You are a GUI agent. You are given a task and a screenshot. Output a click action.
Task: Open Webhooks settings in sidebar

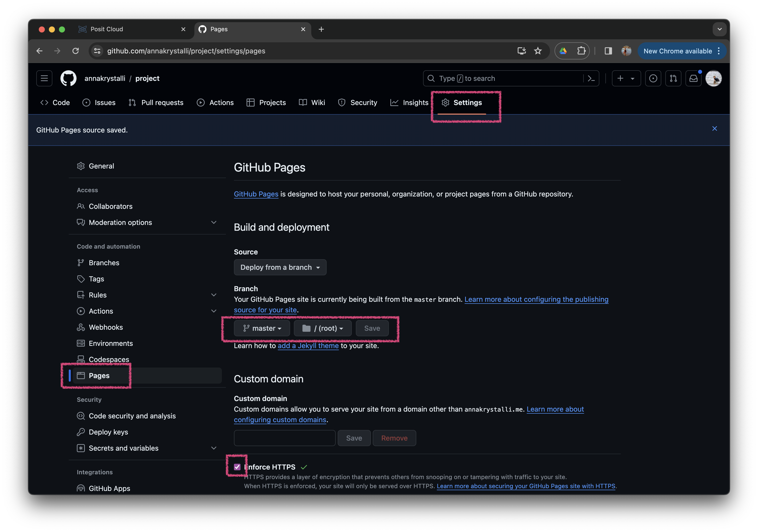(147, 327)
